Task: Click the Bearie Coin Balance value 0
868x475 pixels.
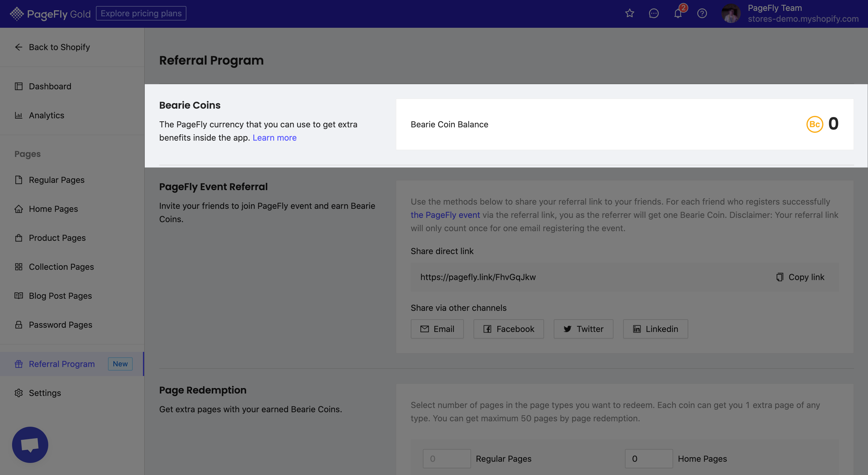Action: pyautogui.click(x=833, y=124)
